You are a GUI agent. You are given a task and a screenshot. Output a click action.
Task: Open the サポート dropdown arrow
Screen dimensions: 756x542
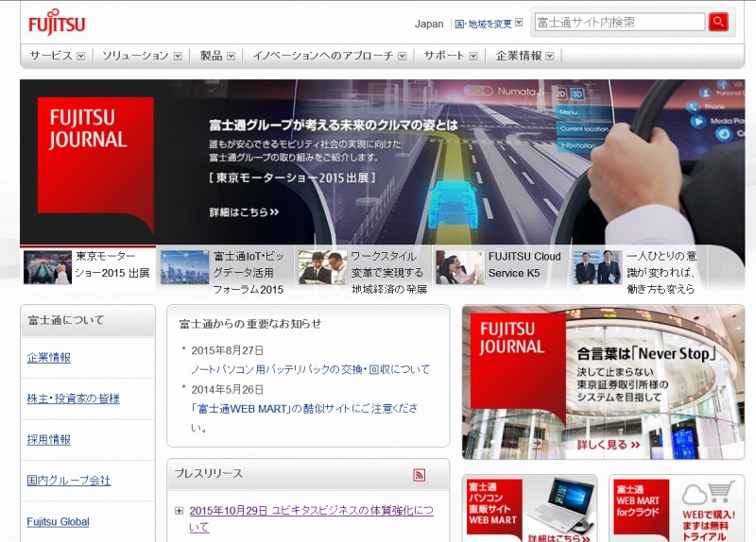(473, 56)
